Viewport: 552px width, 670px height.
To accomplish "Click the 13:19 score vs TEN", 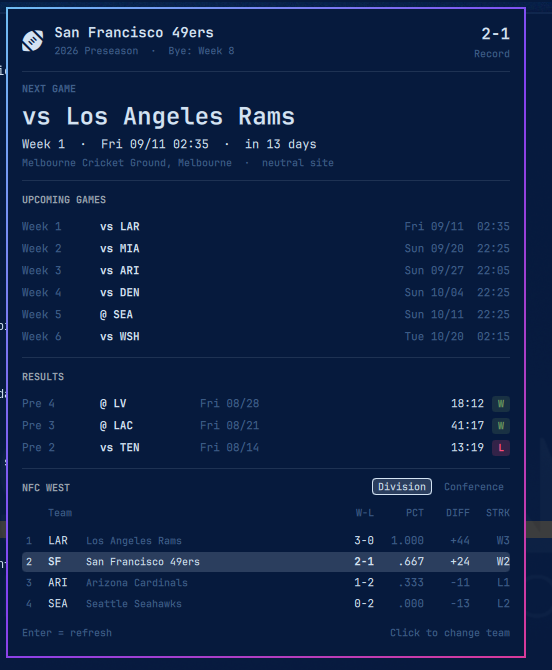I will point(467,447).
